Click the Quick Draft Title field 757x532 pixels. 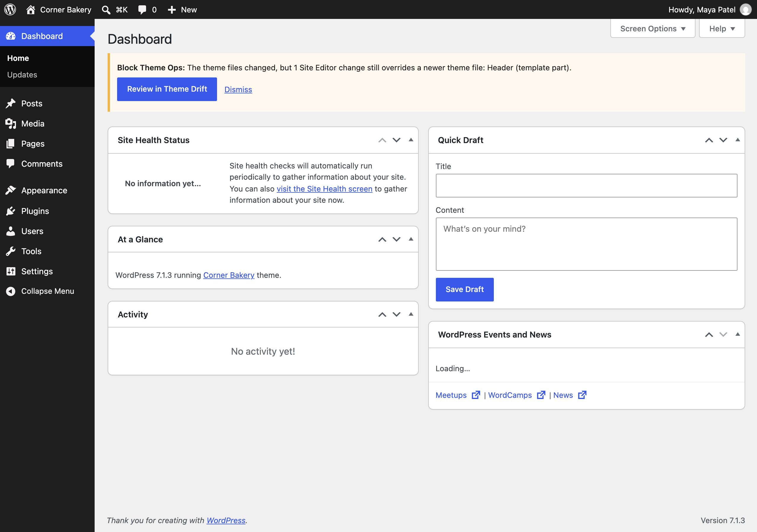click(586, 186)
